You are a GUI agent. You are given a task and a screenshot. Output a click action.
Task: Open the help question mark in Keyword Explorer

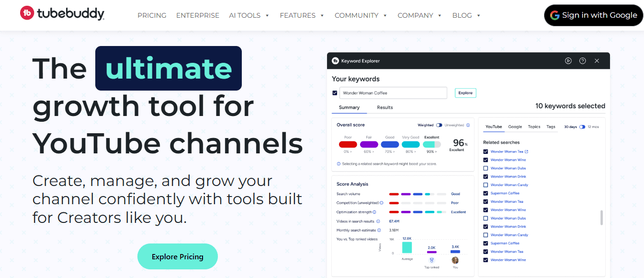pos(583,60)
